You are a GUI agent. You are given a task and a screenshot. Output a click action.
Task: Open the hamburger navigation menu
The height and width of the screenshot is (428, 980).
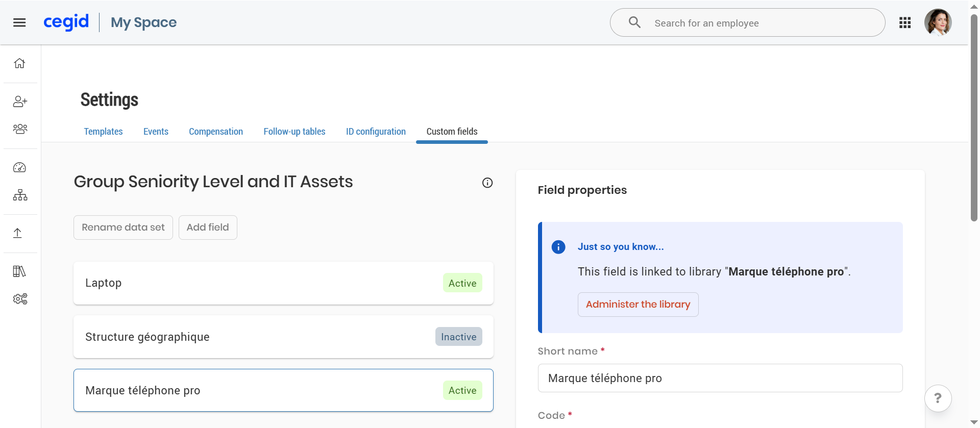click(19, 22)
